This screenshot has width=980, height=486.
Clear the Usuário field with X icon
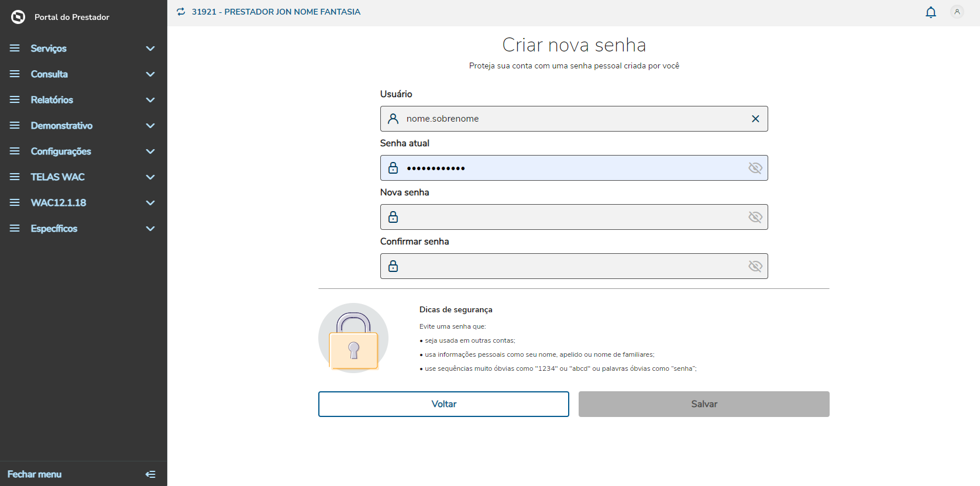point(755,119)
